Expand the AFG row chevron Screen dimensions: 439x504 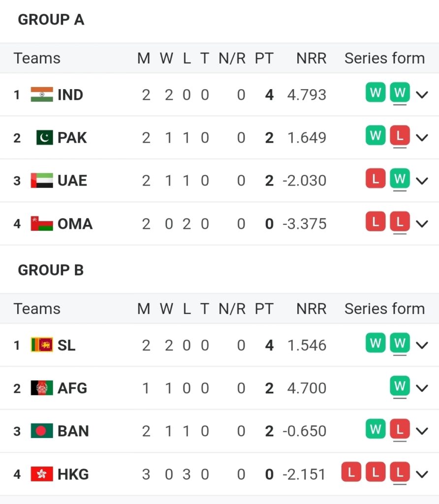point(422,388)
